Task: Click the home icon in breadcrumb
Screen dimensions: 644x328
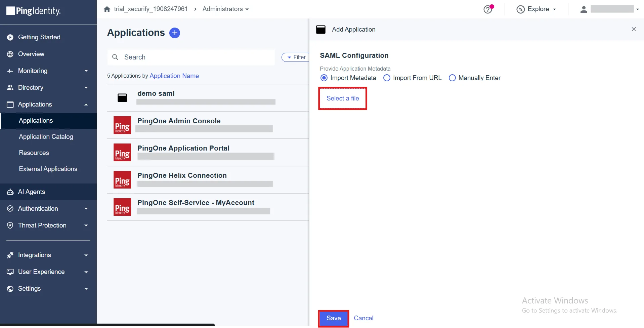Action: click(x=107, y=9)
